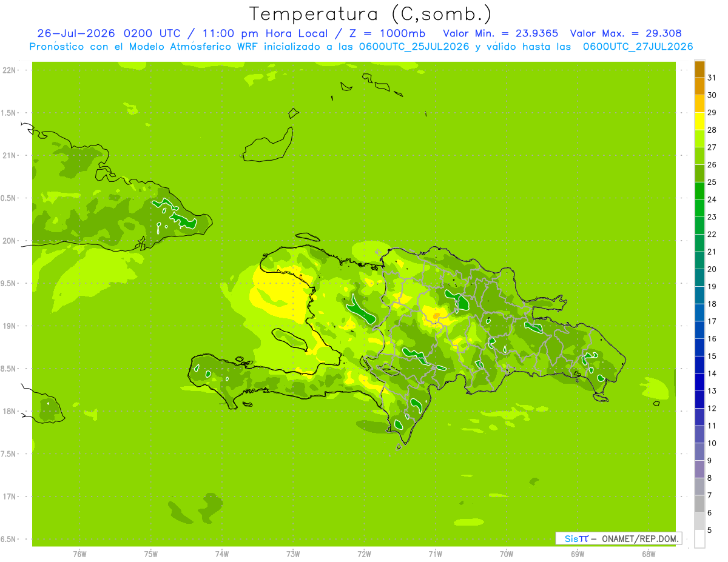Pick the dark orange band above 31
The height and width of the screenshot is (562, 728).
pyautogui.click(x=699, y=69)
